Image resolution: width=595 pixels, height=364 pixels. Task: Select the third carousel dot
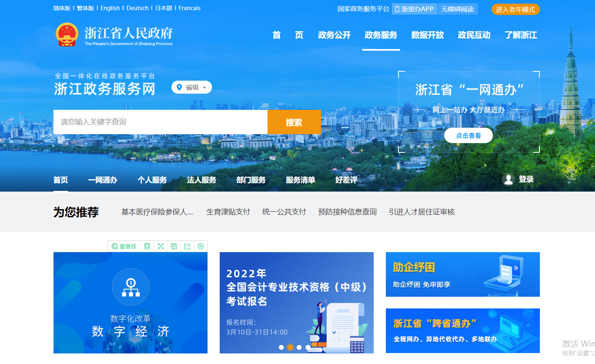[x=299, y=347]
